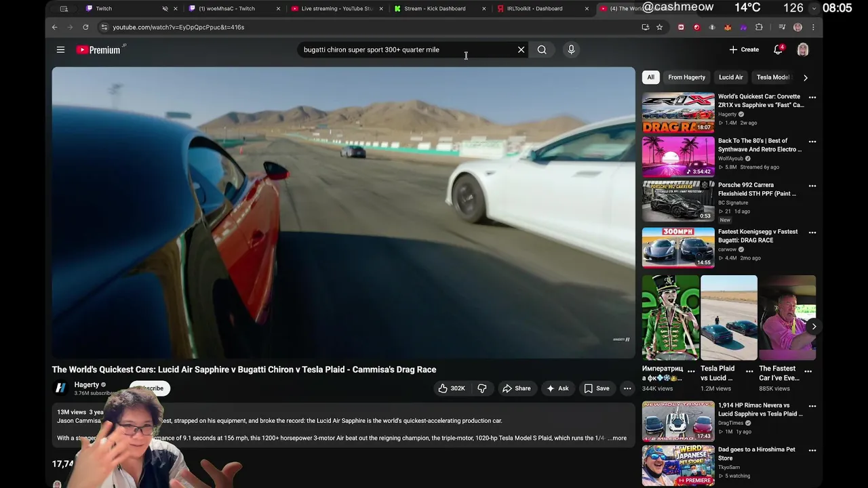Open options for Koenigsegg v Bugatti video

[812, 232]
